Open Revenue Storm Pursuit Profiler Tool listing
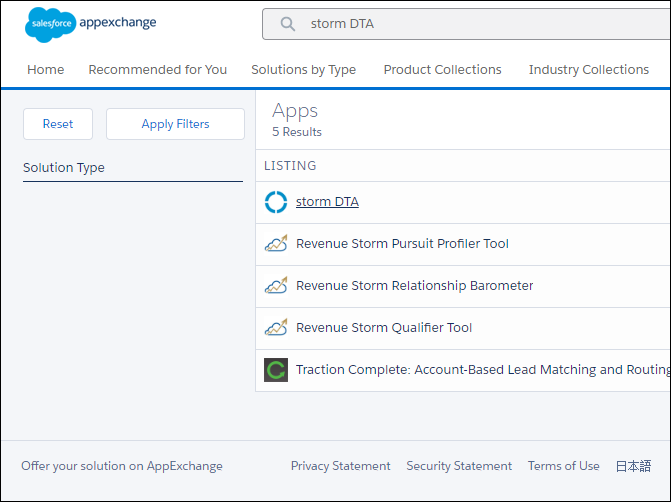This screenshot has height=502, width=671. [402, 244]
